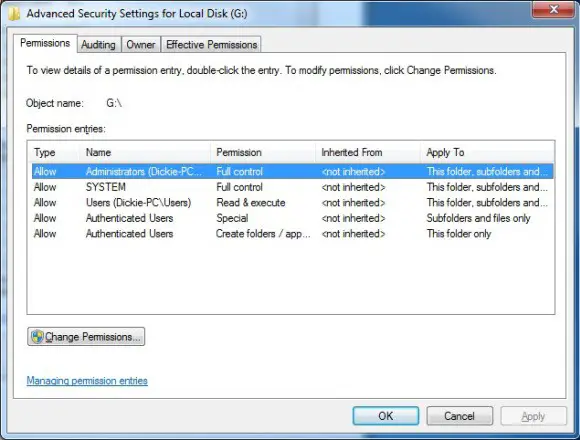Select the Administrators Full control entry
The height and width of the screenshot is (440, 580).
click(292, 172)
